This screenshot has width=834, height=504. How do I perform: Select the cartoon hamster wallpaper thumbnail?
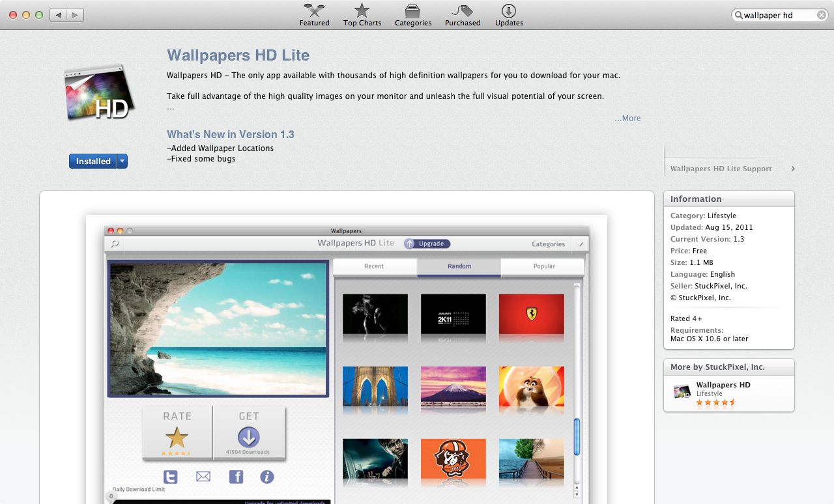[x=532, y=387]
